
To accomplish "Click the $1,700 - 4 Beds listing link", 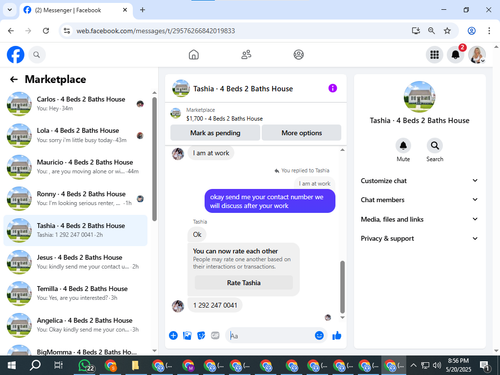I will click(224, 118).
